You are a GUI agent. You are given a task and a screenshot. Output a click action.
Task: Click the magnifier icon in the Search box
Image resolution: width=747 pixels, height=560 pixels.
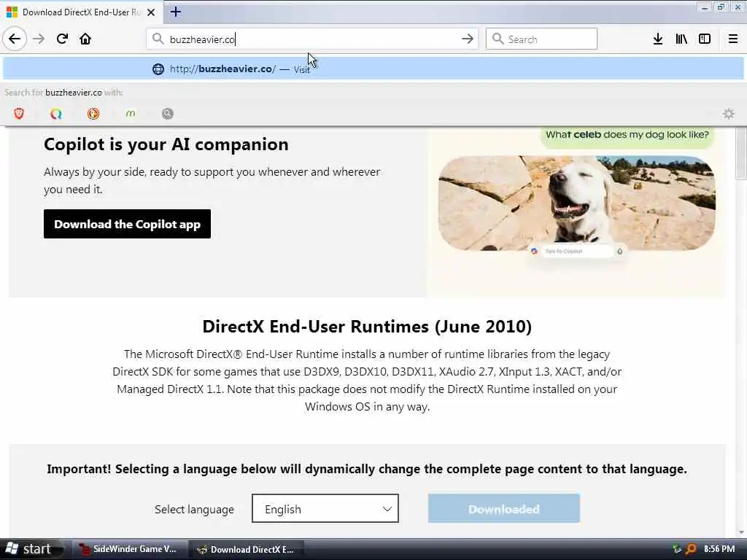pos(498,39)
